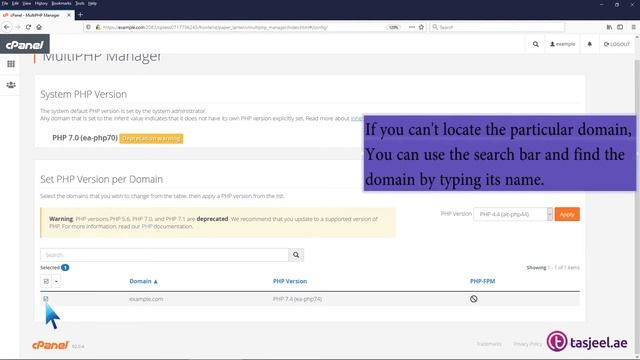
Task: Open the File menu
Action: click(5, 3)
